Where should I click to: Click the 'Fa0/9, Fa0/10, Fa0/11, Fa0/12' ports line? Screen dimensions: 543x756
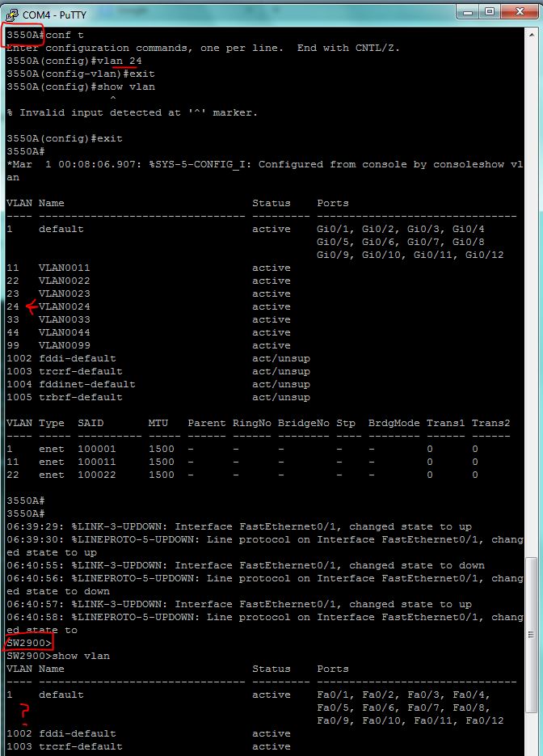tap(410, 720)
